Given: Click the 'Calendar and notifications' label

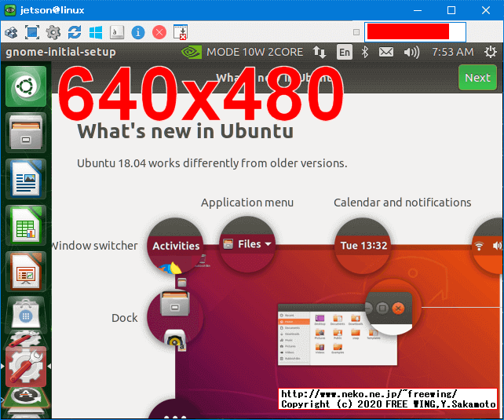Looking at the screenshot, I should point(403,203).
